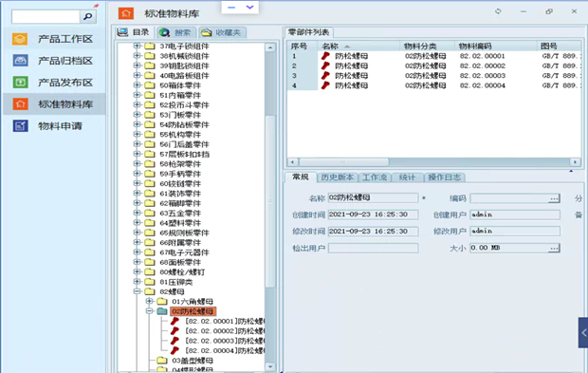Switch to the 目录 tab

click(134, 32)
